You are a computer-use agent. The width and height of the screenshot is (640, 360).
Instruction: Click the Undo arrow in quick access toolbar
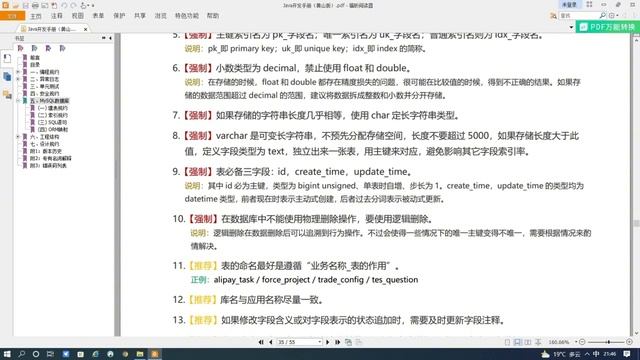pos(64,5)
